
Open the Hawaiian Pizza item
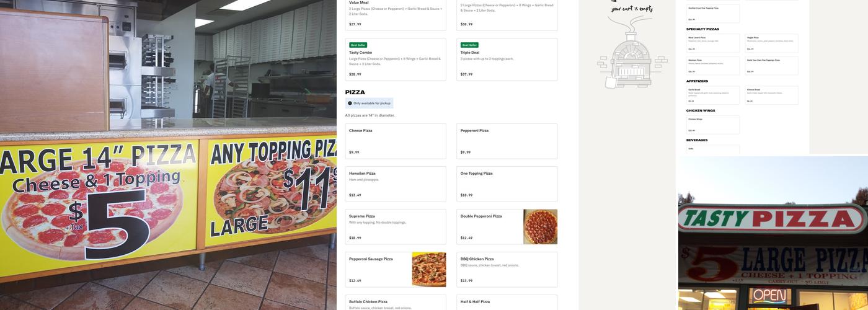(395, 184)
